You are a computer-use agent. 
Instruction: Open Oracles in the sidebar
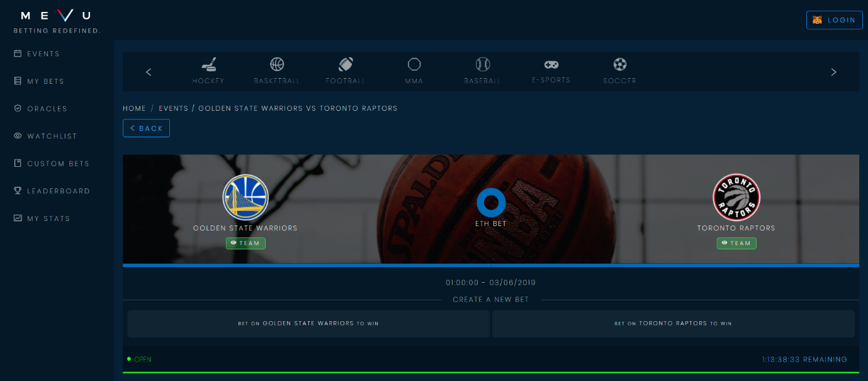(40, 108)
